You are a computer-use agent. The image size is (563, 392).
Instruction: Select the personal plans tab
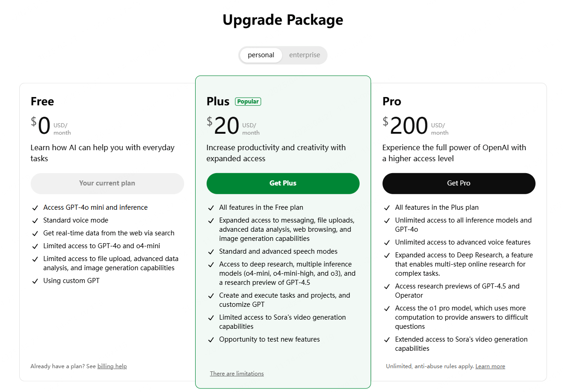[261, 55]
